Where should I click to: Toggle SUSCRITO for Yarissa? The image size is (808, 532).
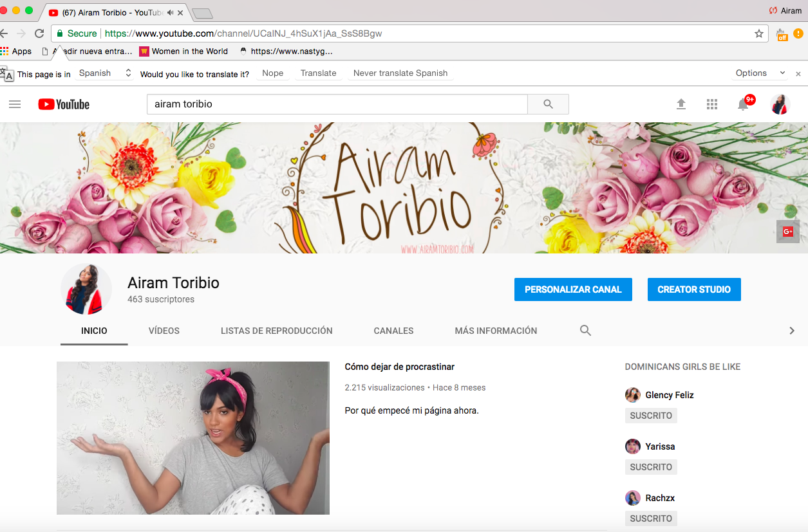pyautogui.click(x=651, y=467)
